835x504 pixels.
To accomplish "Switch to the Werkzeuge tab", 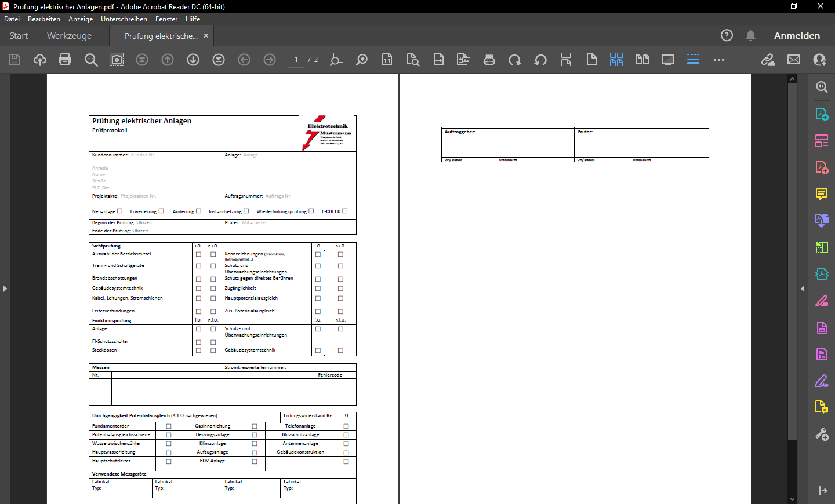I will (x=69, y=36).
